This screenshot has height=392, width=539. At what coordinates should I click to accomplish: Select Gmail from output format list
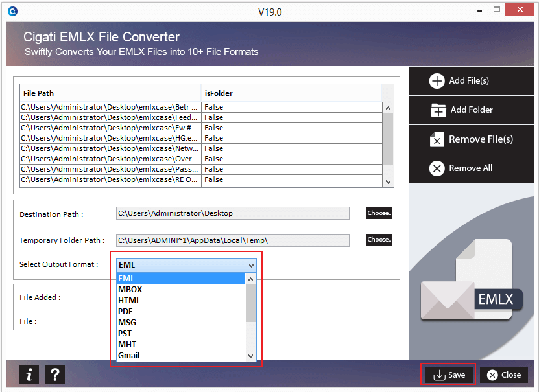coord(181,355)
